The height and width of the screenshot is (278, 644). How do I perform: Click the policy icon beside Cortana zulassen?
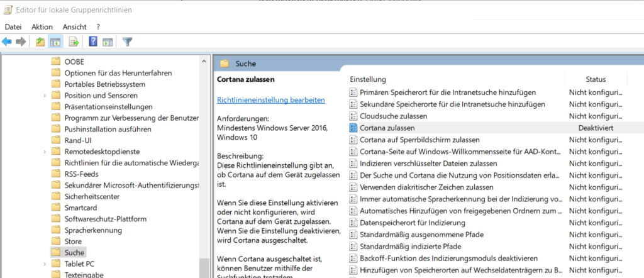click(353, 128)
